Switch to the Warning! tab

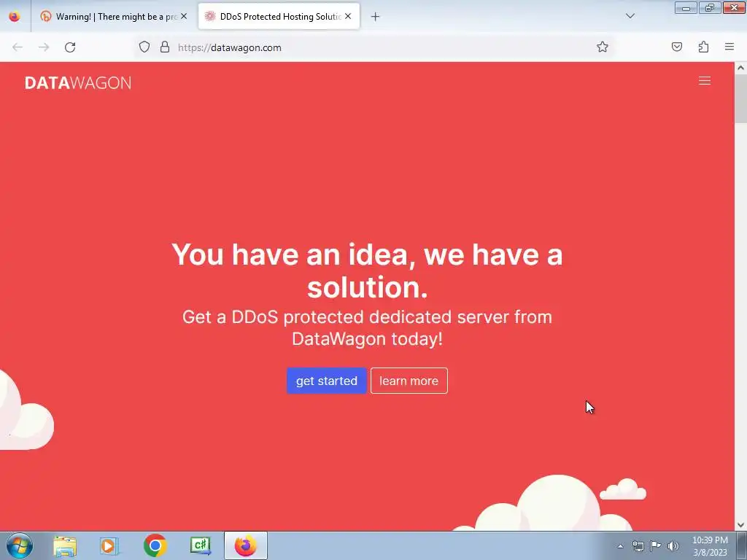(113, 16)
